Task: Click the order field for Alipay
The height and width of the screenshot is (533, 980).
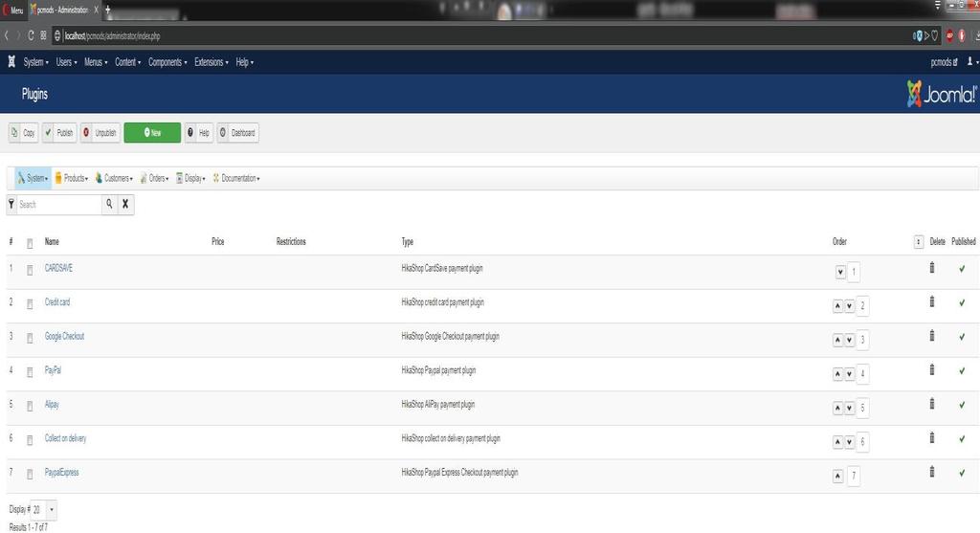Action: [x=862, y=408]
